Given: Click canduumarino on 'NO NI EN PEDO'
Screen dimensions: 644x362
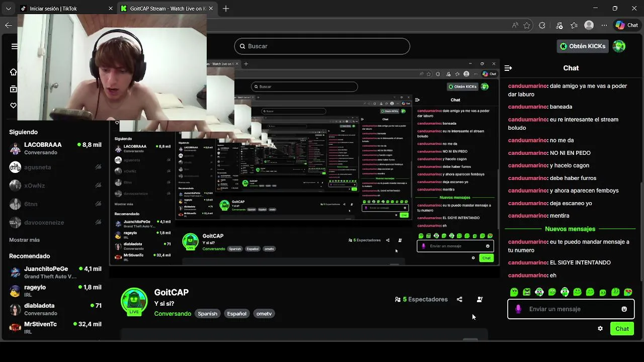Looking at the screenshot, I should point(527,153).
